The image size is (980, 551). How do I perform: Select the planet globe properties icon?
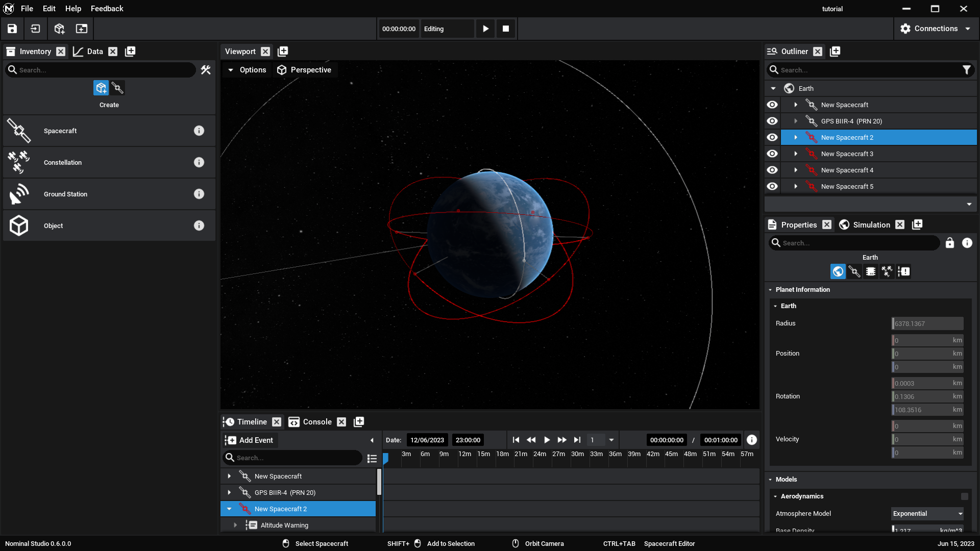[838, 271]
